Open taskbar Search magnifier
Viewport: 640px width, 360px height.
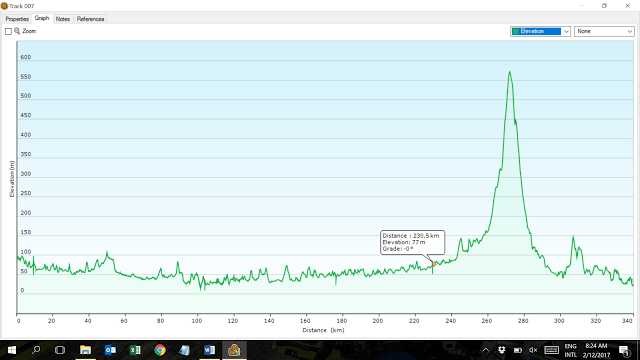[36, 350]
